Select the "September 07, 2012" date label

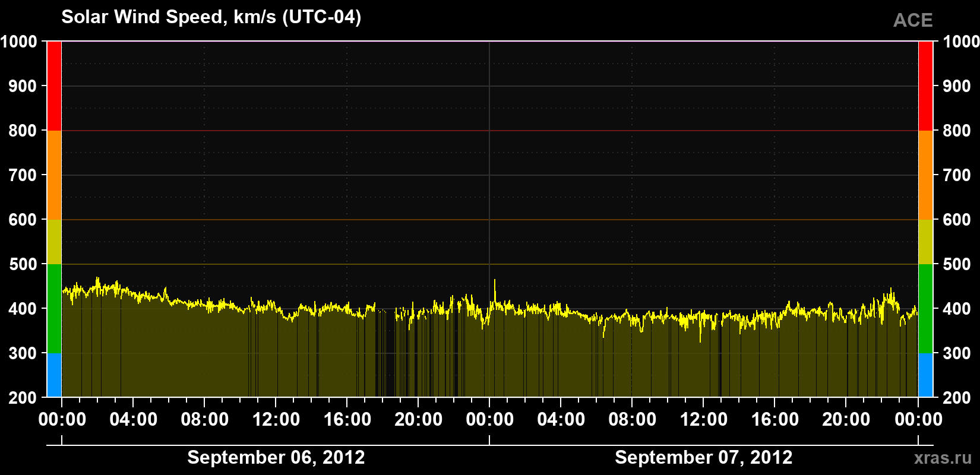click(x=704, y=457)
